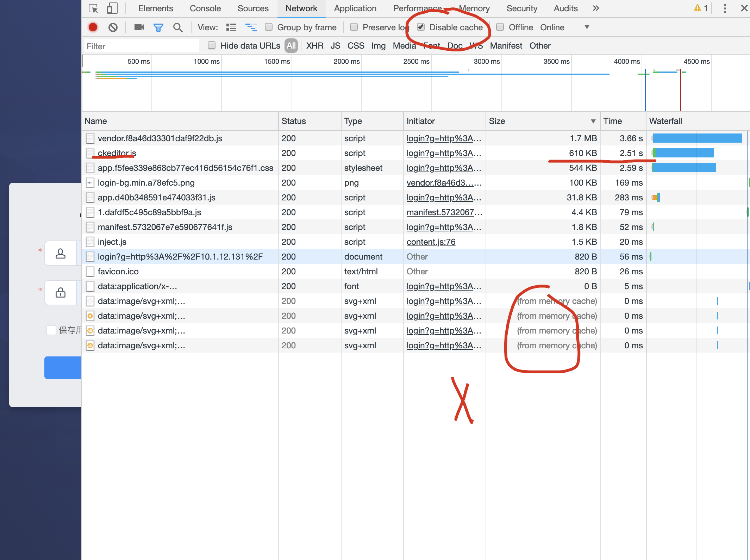Sort by the Waterfall column header
The height and width of the screenshot is (560, 750).
pos(698,121)
